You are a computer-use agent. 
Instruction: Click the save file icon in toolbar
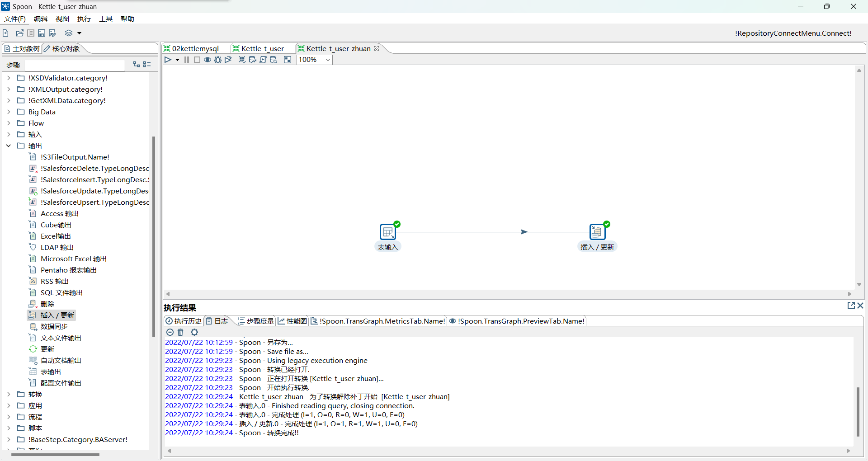[x=42, y=33]
